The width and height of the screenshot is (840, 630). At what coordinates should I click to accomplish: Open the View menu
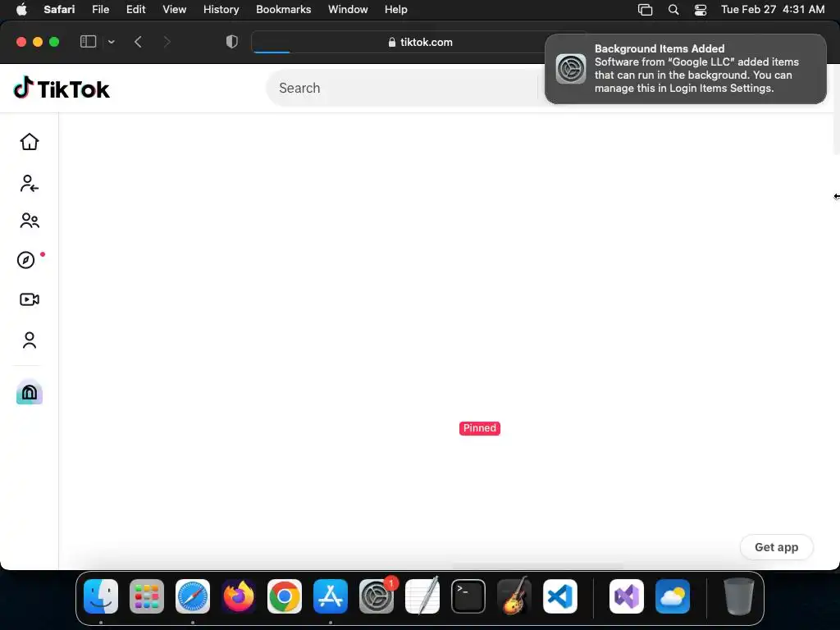(174, 9)
